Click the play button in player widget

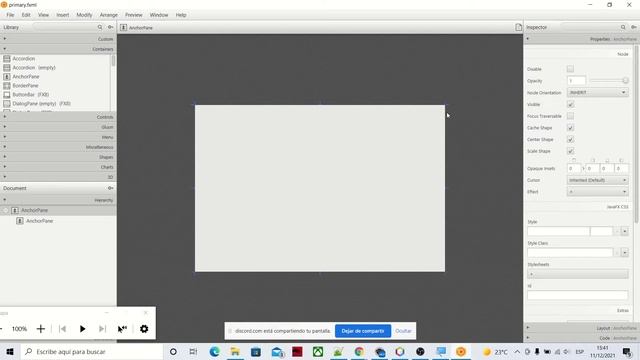coord(82,329)
